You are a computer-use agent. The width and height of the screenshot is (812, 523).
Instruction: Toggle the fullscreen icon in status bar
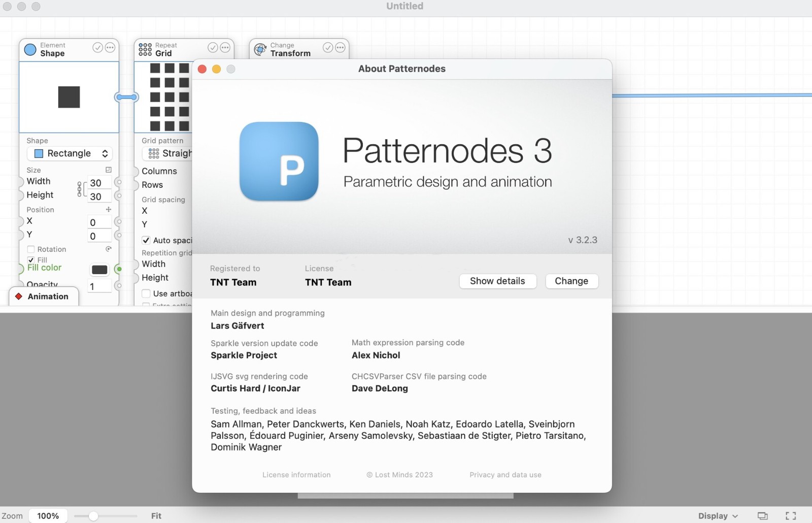click(x=791, y=516)
